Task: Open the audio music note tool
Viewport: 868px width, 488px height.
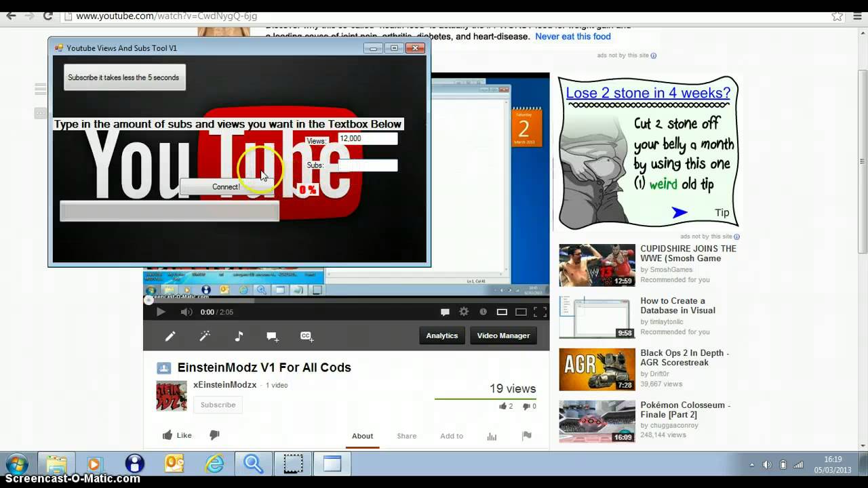Action: 239,336
